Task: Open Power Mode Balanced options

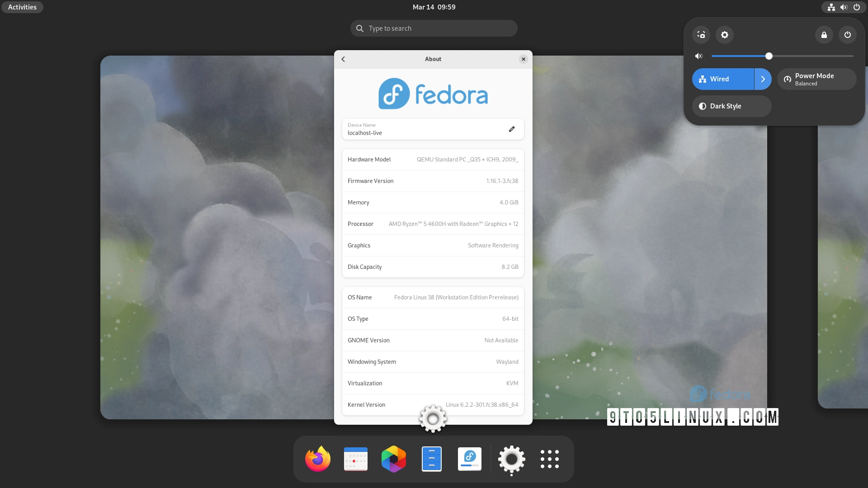Action: coord(816,79)
